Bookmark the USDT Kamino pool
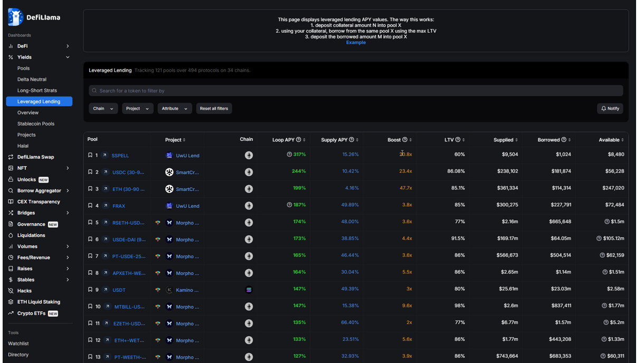 click(90, 289)
